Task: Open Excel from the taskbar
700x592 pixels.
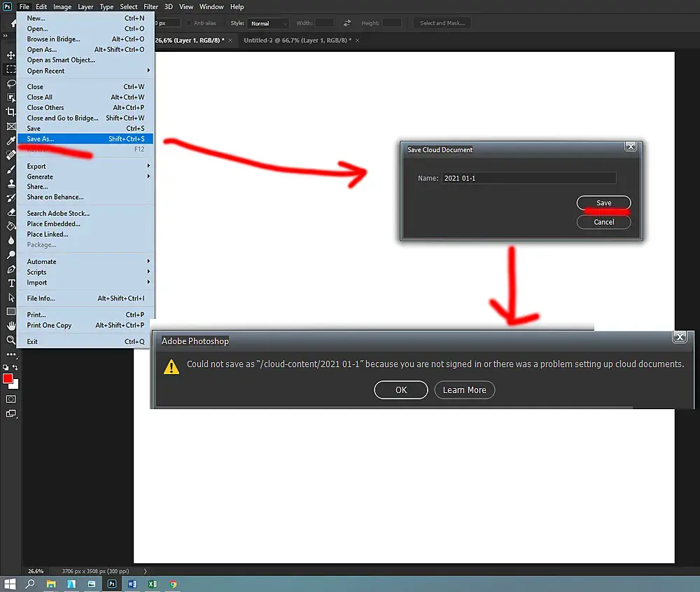Action: [x=153, y=584]
